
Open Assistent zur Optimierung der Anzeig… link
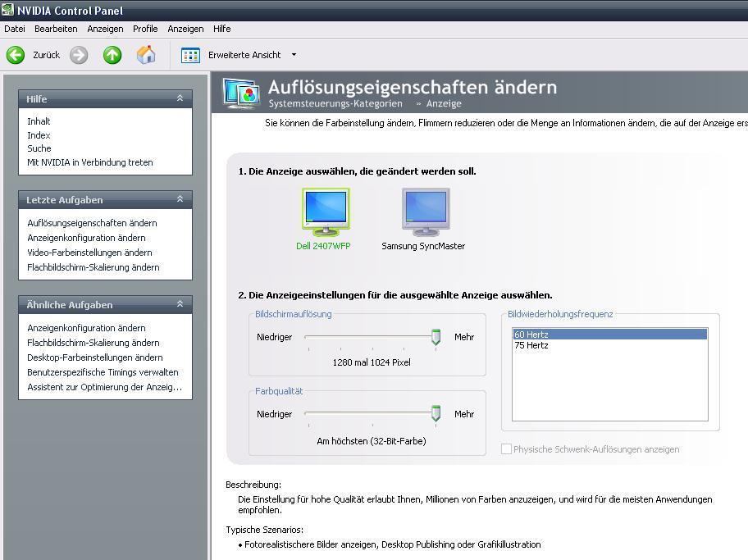(x=104, y=387)
